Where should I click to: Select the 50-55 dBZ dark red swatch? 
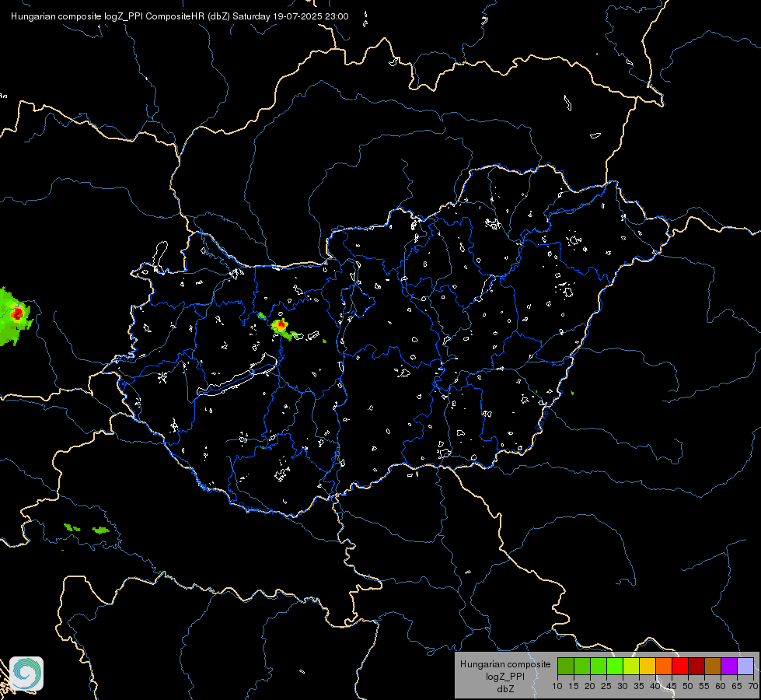[x=696, y=666]
